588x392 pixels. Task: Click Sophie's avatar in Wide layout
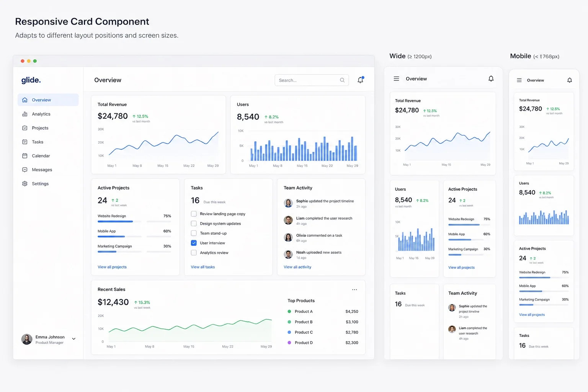[452, 307]
